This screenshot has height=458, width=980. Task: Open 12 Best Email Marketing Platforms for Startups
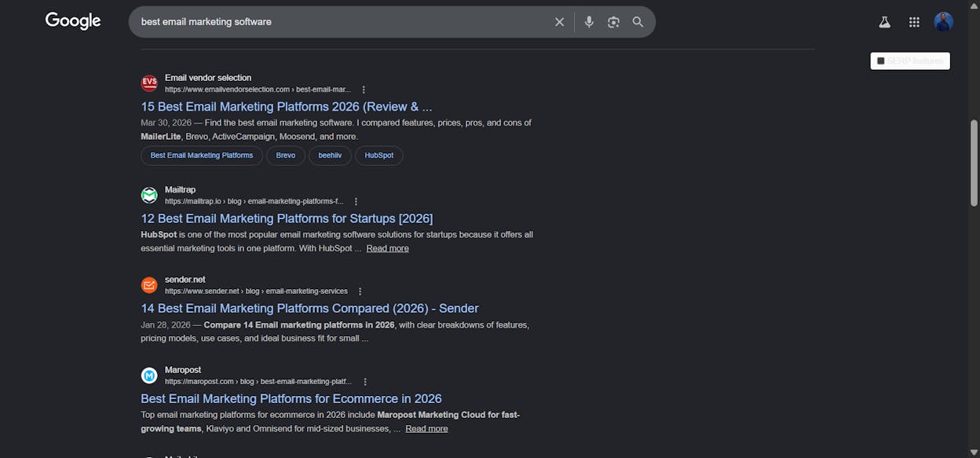coord(287,218)
